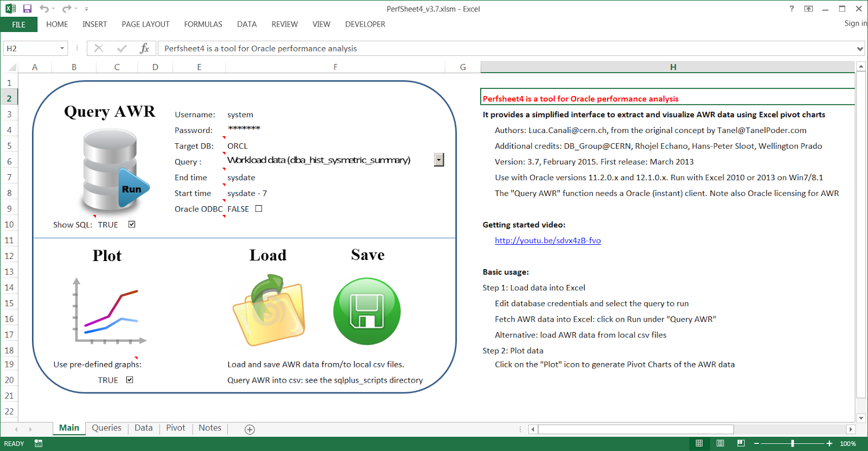The width and height of the screenshot is (868, 451).
Task: Click the Plot line chart icon
Action: point(108,311)
